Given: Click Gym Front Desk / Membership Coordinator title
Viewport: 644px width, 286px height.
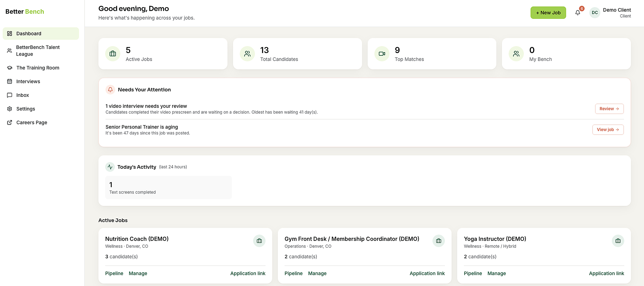Looking at the screenshot, I should (352, 239).
